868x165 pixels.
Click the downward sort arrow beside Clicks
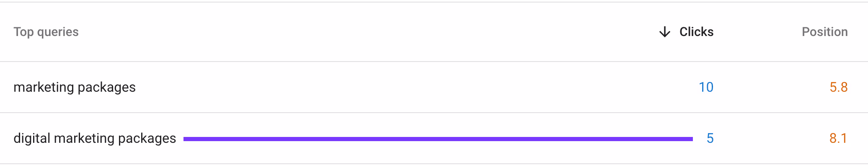coord(665,32)
